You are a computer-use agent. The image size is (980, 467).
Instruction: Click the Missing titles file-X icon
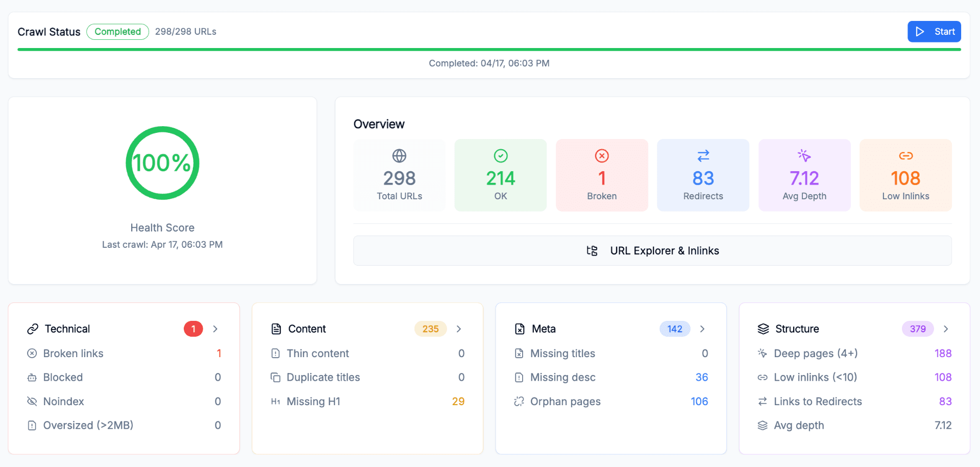[519, 354]
